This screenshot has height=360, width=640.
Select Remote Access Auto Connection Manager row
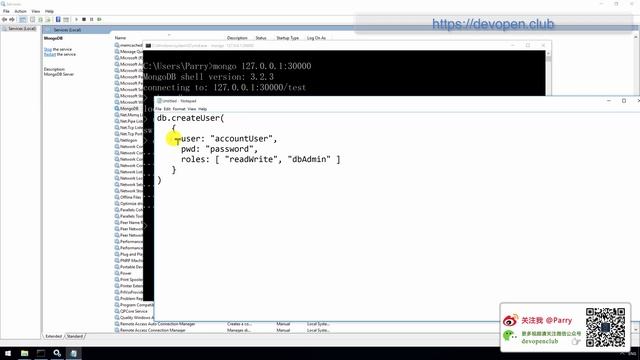222,324
